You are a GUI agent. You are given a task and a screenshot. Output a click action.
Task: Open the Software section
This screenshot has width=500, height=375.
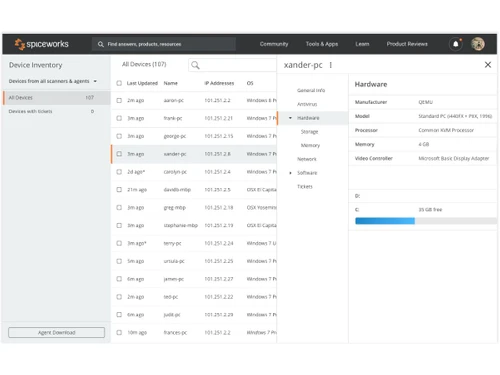(307, 173)
